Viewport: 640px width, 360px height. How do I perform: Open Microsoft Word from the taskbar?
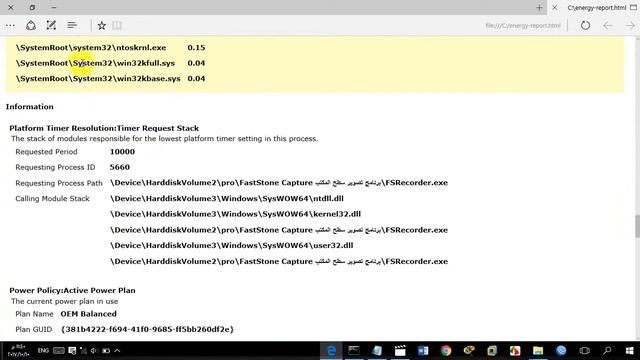coord(423,351)
